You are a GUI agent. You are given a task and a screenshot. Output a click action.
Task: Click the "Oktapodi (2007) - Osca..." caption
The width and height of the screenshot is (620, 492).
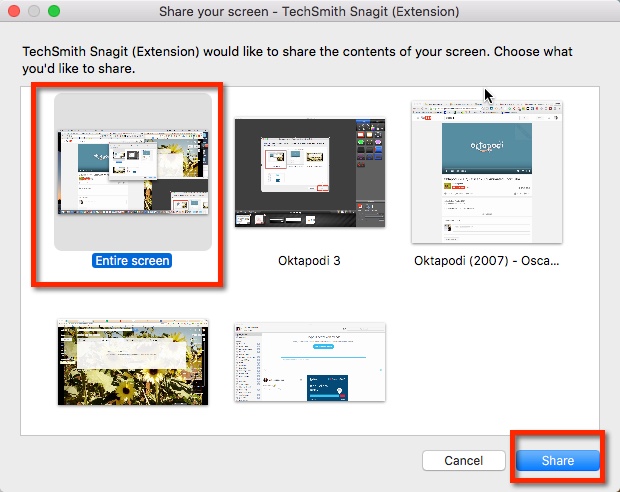487,260
